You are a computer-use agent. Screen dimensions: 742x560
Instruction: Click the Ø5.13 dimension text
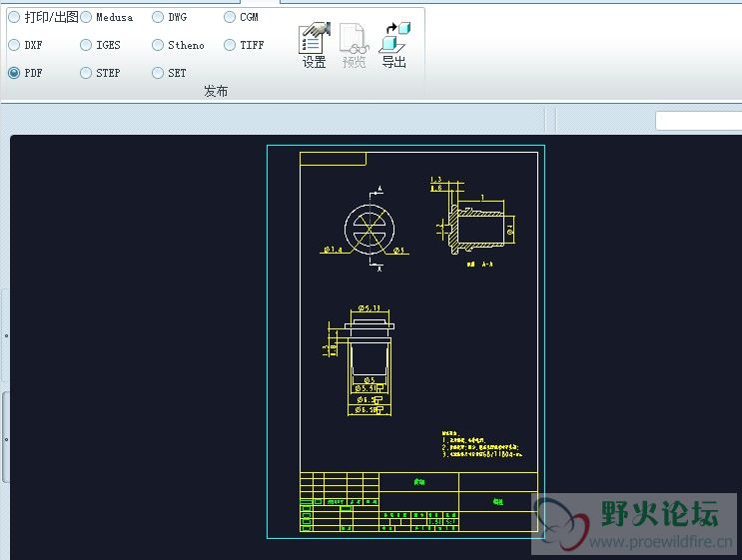(370, 307)
